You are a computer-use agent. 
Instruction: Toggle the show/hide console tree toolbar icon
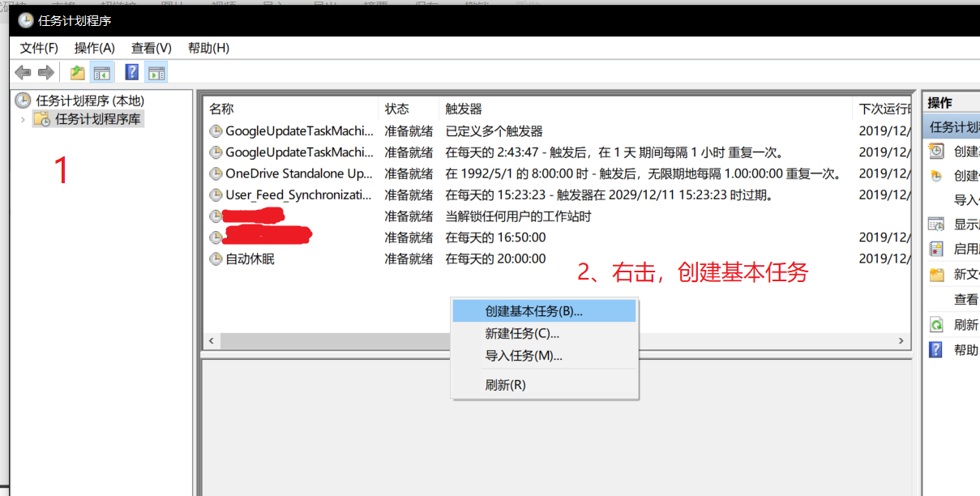tap(101, 73)
